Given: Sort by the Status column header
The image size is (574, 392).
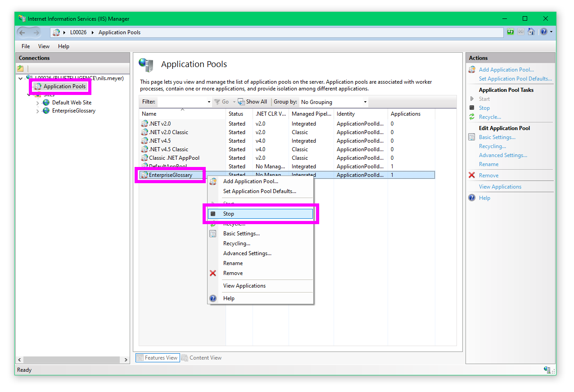Looking at the screenshot, I should (236, 114).
